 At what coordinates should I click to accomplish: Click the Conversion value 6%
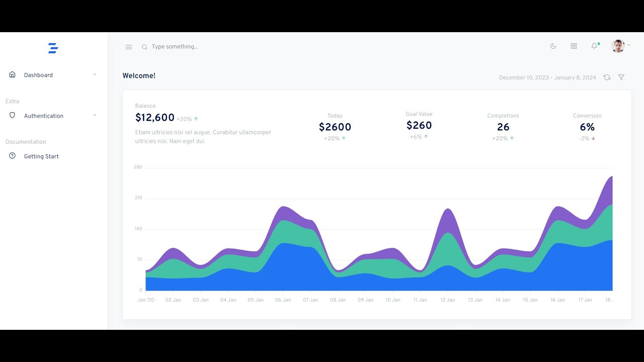pyautogui.click(x=587, y=127)
